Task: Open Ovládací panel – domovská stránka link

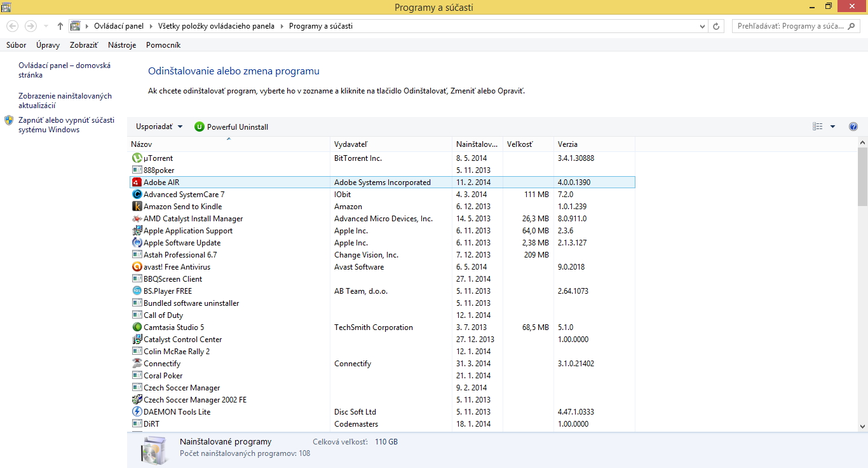Action: (x=65, y=70)
